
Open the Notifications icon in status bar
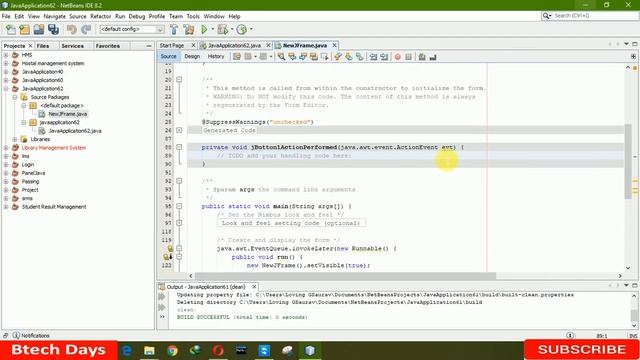(16, 336)
